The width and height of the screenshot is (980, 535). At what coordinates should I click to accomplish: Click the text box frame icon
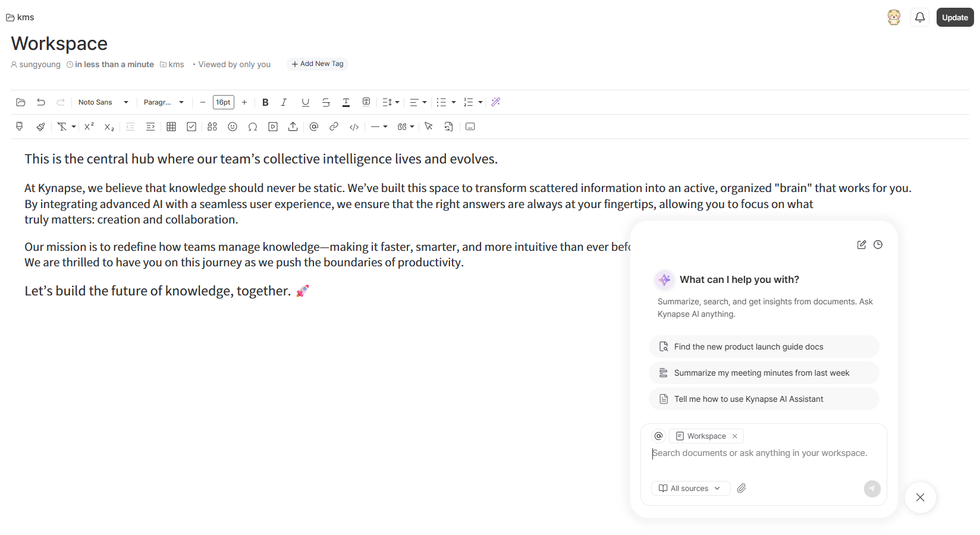point(470,127)
